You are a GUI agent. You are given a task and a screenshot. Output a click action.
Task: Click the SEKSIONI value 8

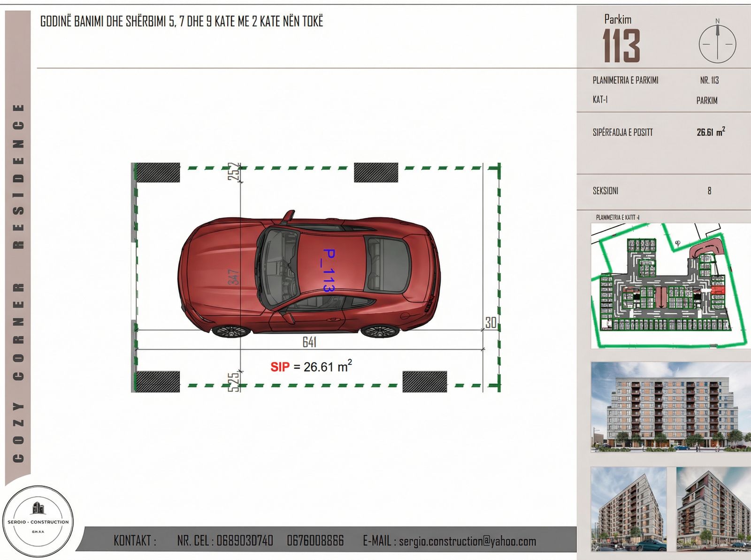(x=709, y=191)
